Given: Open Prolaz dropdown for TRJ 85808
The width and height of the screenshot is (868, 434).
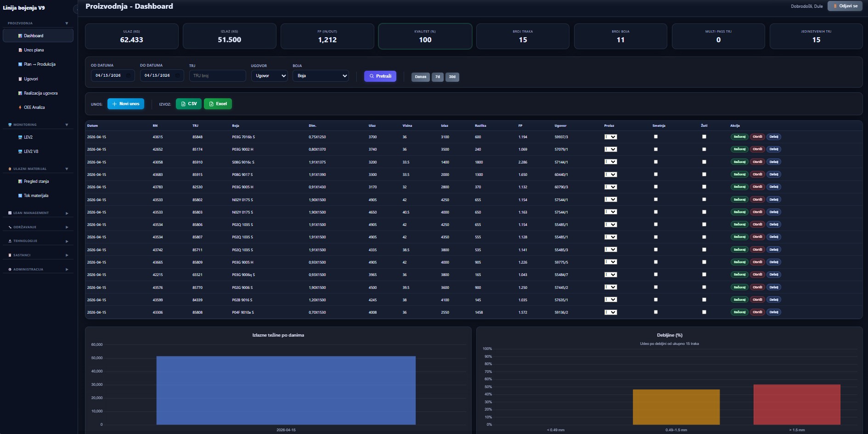Looking at the screenshot, I should pos(610,312).
